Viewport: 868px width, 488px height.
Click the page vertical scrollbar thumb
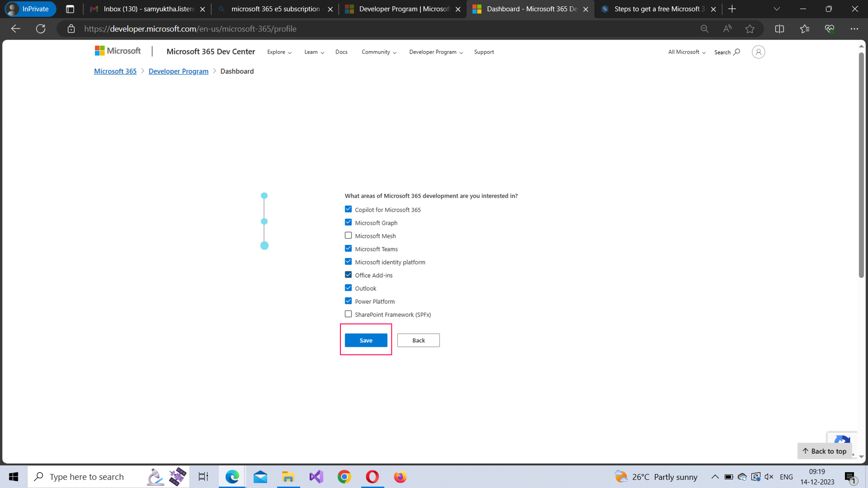[861, 164]
